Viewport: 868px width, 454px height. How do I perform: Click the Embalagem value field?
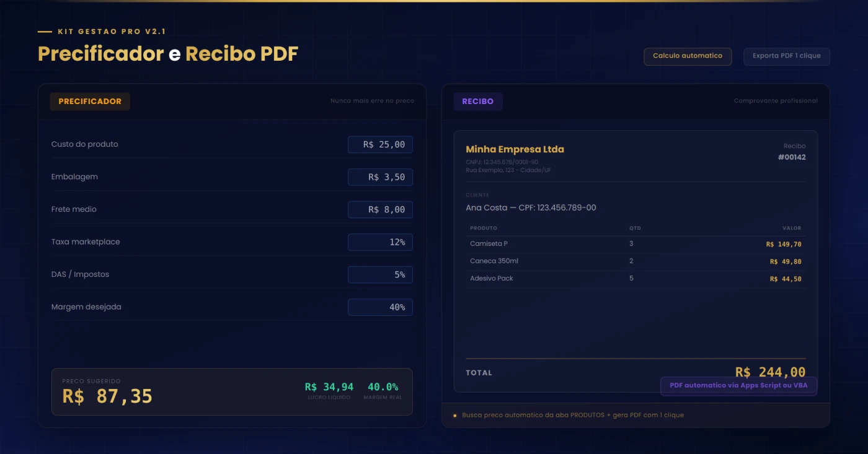380,177
